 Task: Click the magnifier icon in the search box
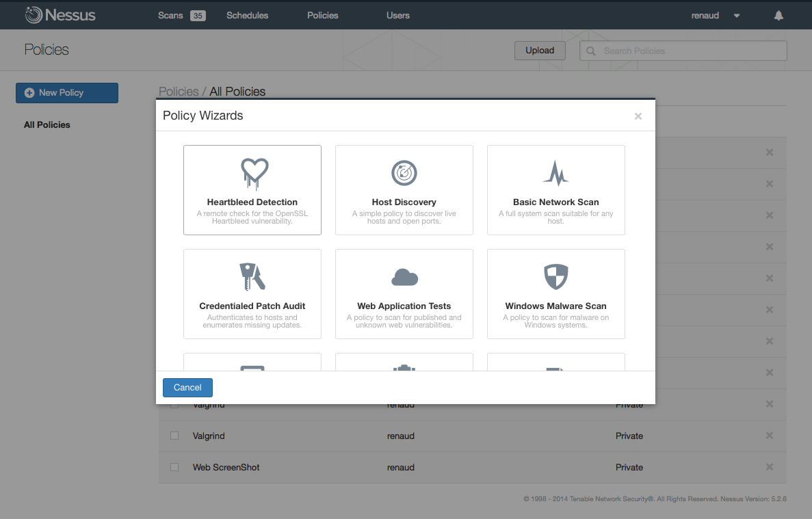591,51
